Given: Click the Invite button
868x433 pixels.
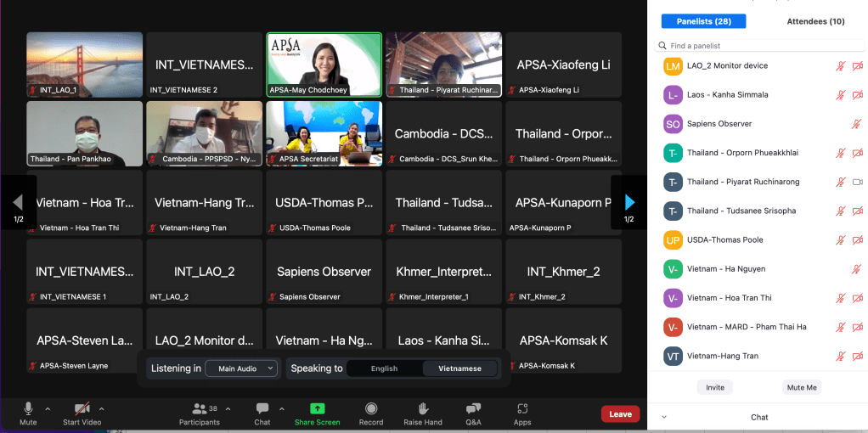Looking at the screenshot, I should [715, 387].
